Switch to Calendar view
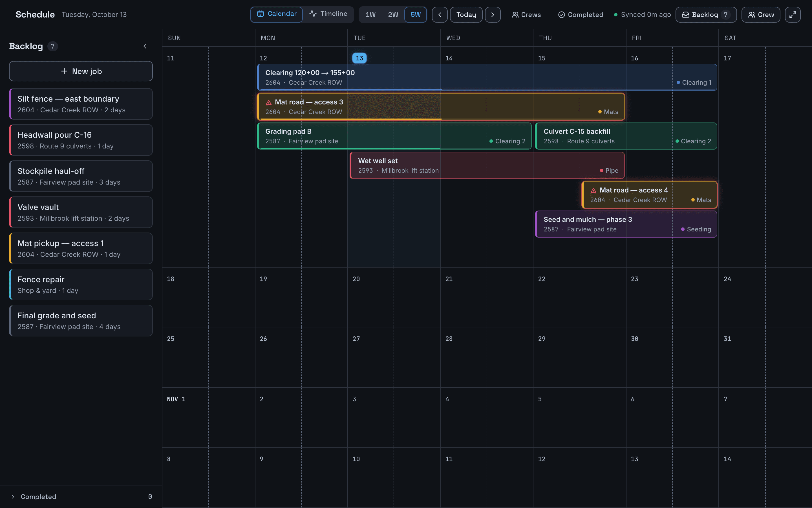Viewport: 812px width, 508px height. [x=277, y=14]
